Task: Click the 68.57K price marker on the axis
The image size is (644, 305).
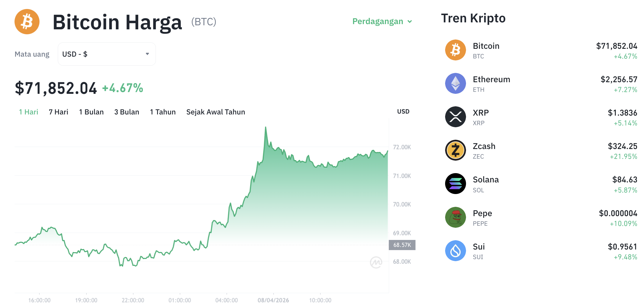Action: pos(403,245)
